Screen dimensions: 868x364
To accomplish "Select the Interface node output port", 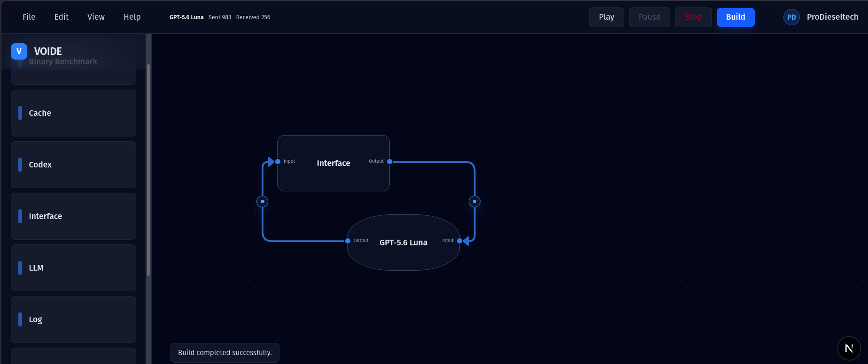I will [389, 161].
